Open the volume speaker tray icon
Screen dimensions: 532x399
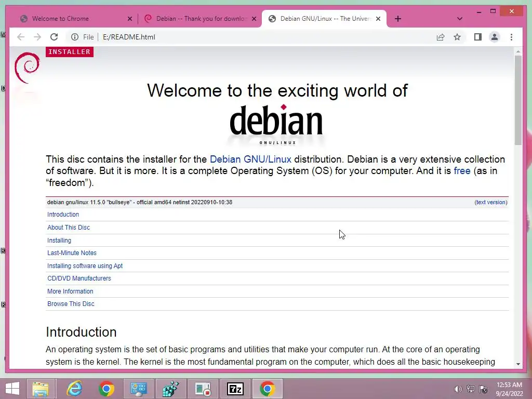tap(458, 389)
